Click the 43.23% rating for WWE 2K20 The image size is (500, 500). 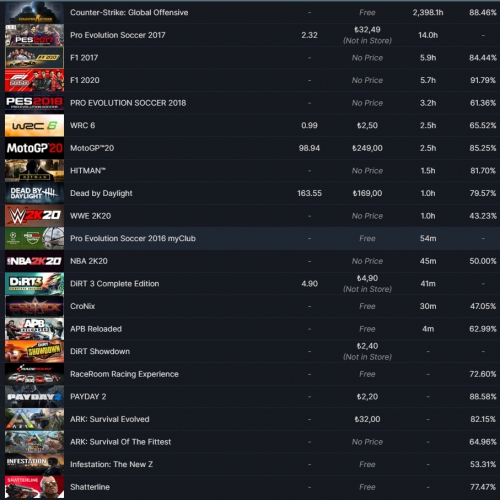(483, 216)
